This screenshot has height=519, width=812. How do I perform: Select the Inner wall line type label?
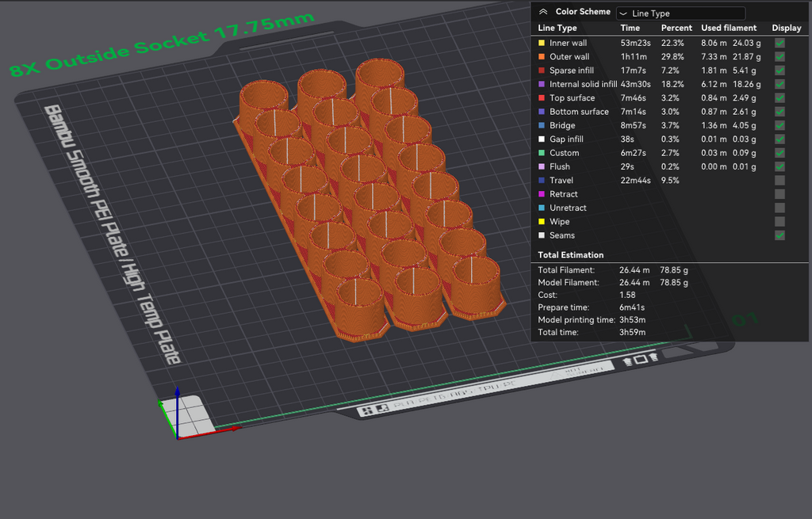click(x=568, y=43)
